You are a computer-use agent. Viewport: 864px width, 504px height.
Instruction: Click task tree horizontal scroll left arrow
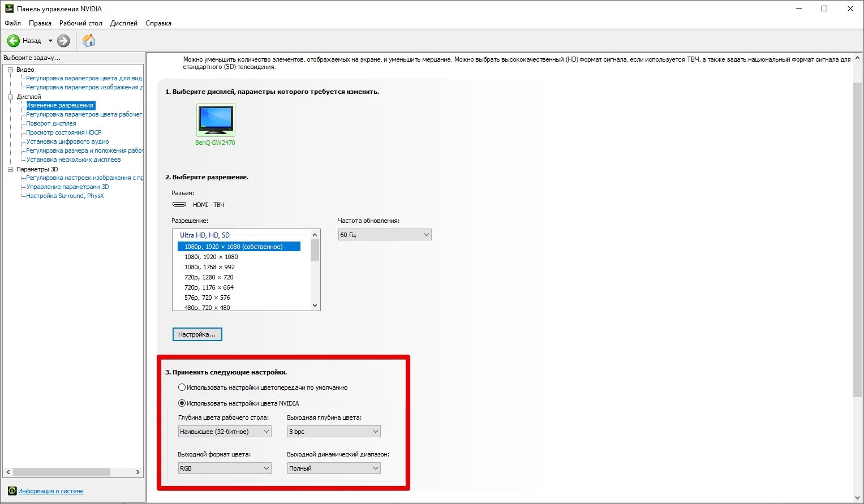8,472
